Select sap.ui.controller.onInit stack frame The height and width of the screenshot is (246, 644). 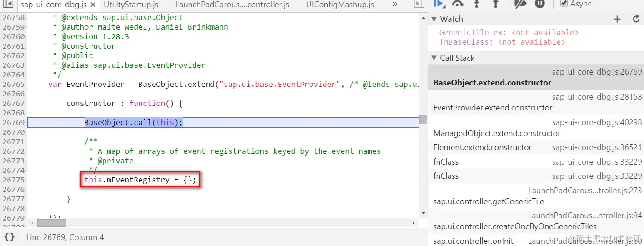click(536, 241)
